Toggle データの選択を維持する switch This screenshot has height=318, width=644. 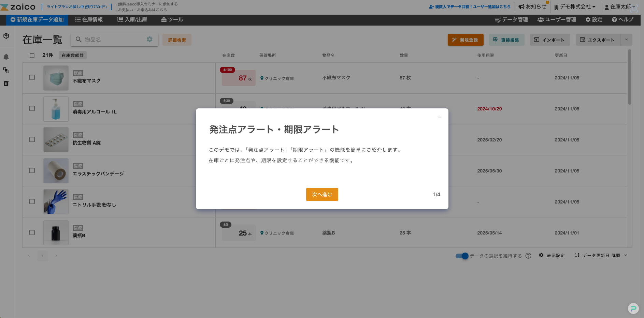point(462,256)
